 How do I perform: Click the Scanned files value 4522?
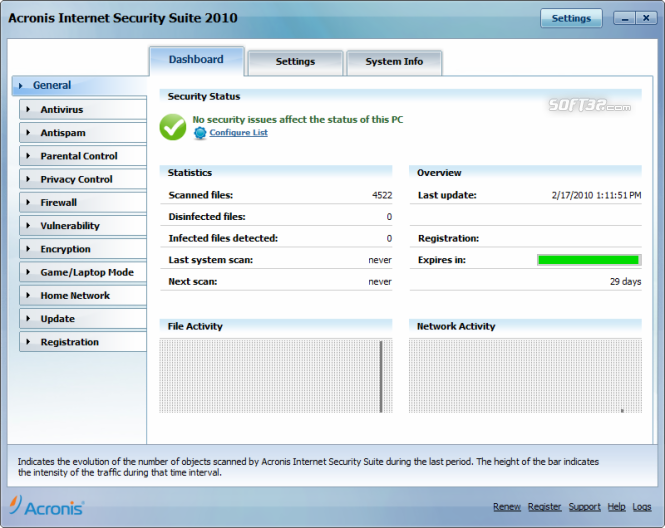[382, 196]
